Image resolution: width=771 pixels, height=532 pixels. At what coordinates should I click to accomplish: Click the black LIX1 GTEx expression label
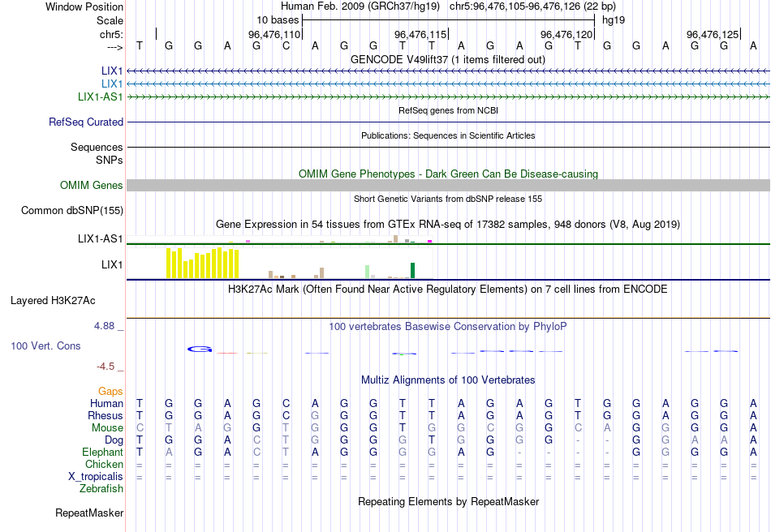tap(112, 264)
